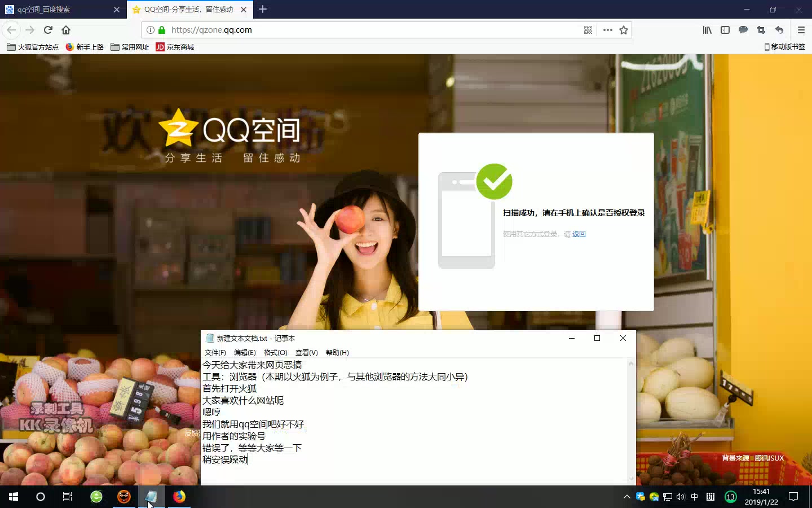The width and height of the screenshot is (812, 508).
Task: Click the network tray icon
Action: pos(668,497)
